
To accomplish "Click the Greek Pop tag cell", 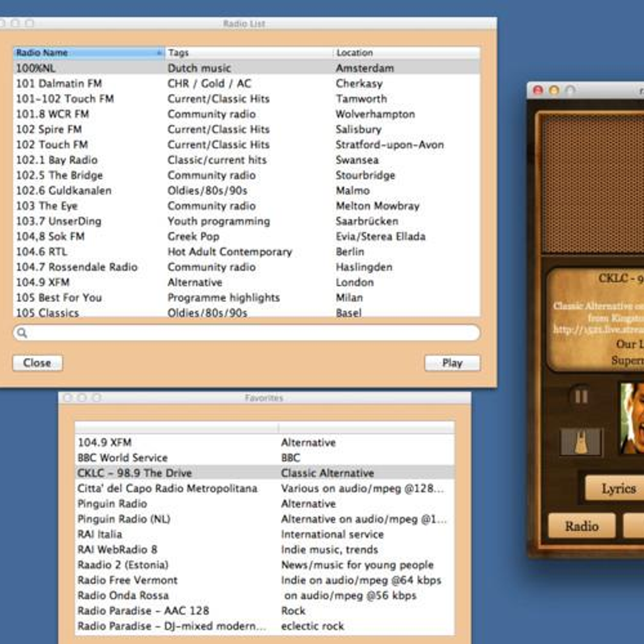I will [193, 236].
